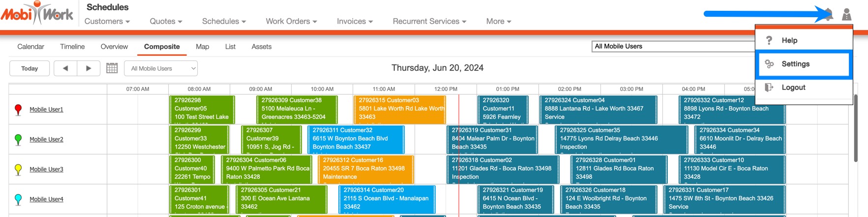Click the red map pin for Mobile User1
This screenshot has height=217, width=868.
point(18,109)
